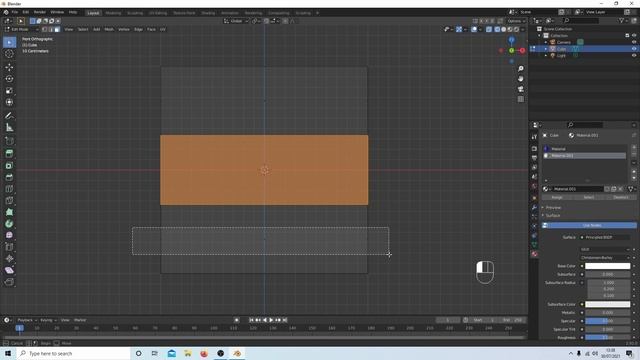Open the viewport Options dropdown

click(x=516, y=21)
